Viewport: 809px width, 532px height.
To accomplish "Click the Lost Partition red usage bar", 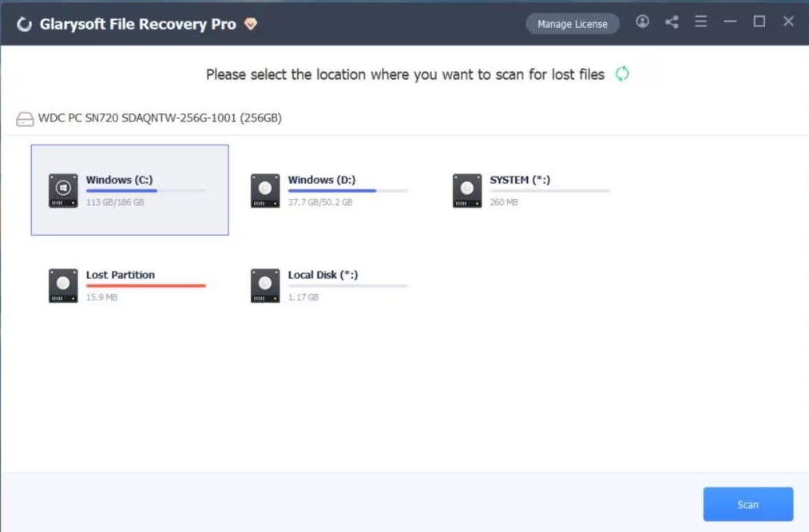I will pyautogui.click(x=145, y=286).
